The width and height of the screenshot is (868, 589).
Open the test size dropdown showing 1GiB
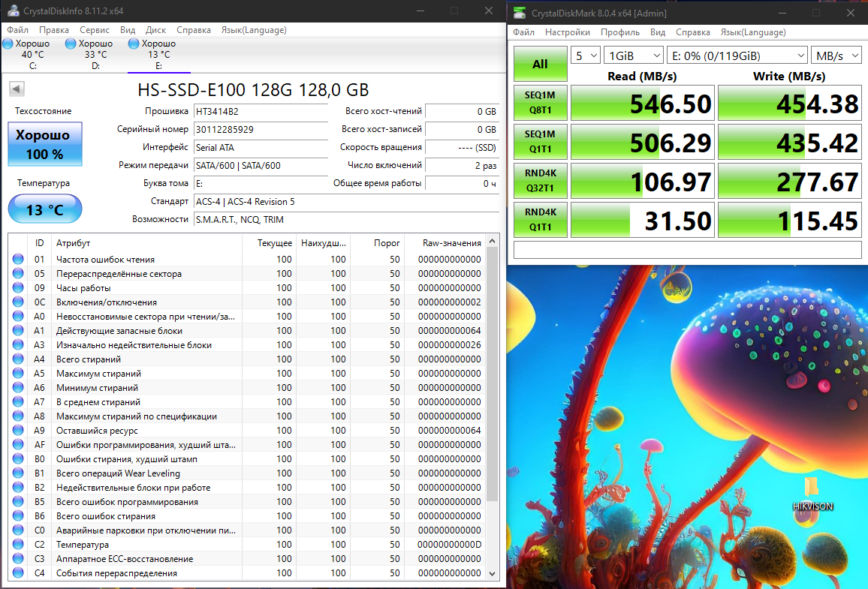[x=634, y=56]
